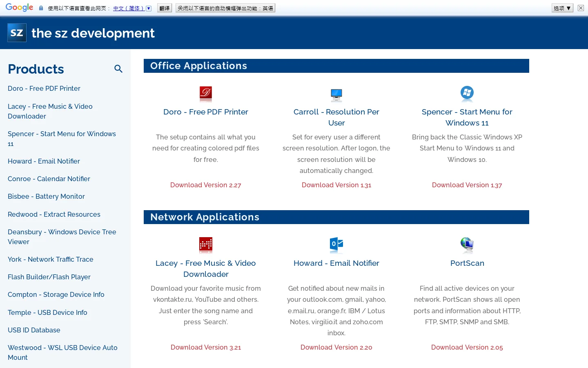The width and height of the screenshot is (588, 368).
Task: Open Redwood - Extract Resources sidebar link
Action: (x=54, y=214)
